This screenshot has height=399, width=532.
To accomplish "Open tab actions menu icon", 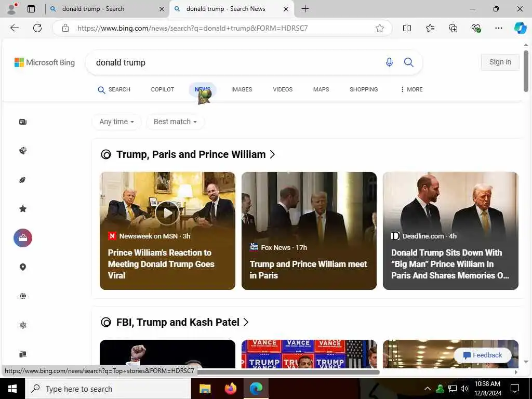I will pyautogui.click(x=31, y=9).
